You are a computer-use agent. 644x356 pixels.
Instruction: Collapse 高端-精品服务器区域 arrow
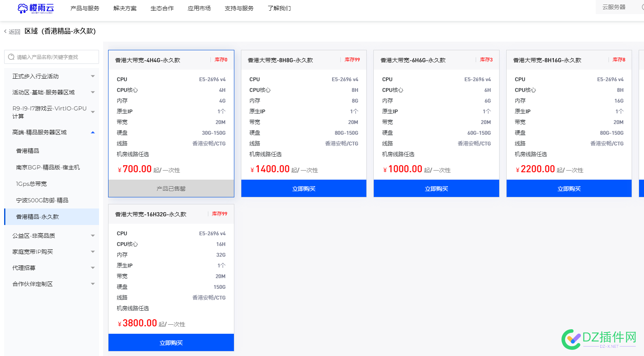click(x=93, y=132)
